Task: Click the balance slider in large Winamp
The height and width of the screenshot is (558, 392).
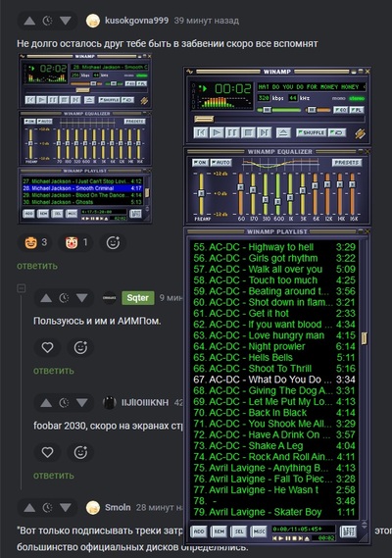Action: point(319,110)
